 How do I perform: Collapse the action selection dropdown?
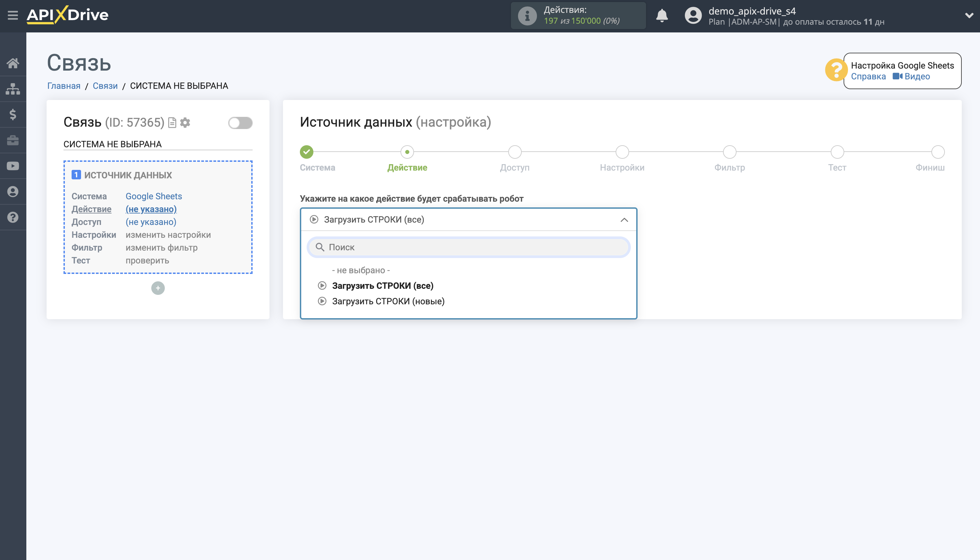(x=624, y=220)
